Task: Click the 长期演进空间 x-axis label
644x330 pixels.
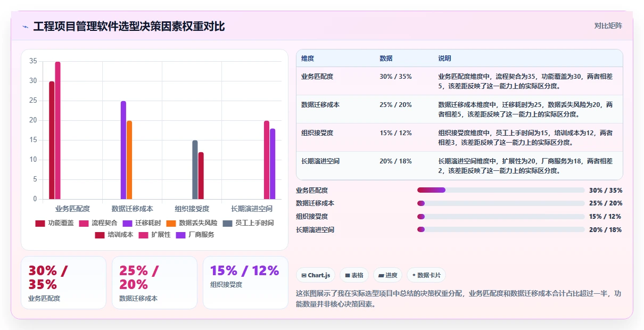Action: tap(252, 209)
